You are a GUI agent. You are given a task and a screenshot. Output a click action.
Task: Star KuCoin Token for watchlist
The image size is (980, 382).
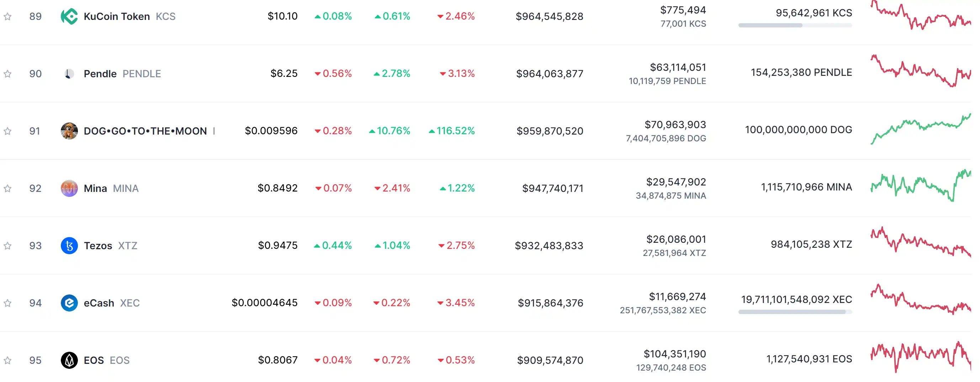pos(7,16)
